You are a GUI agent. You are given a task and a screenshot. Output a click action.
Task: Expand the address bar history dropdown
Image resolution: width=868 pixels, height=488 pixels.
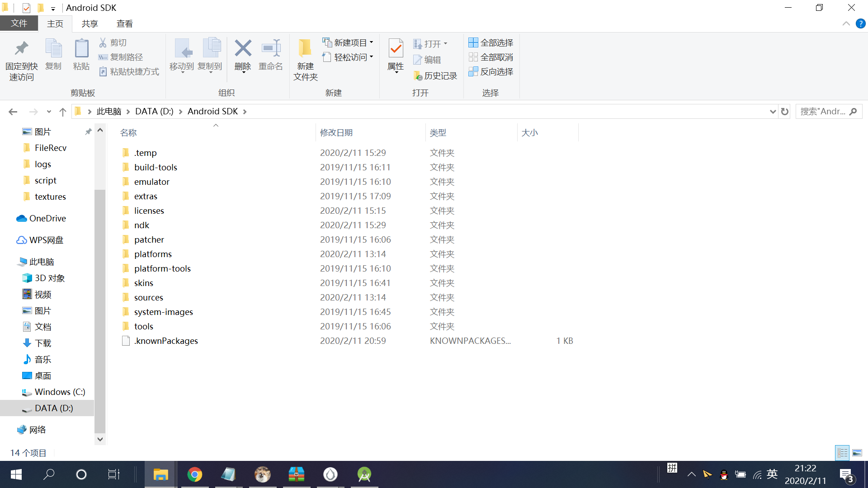point(773,112)
